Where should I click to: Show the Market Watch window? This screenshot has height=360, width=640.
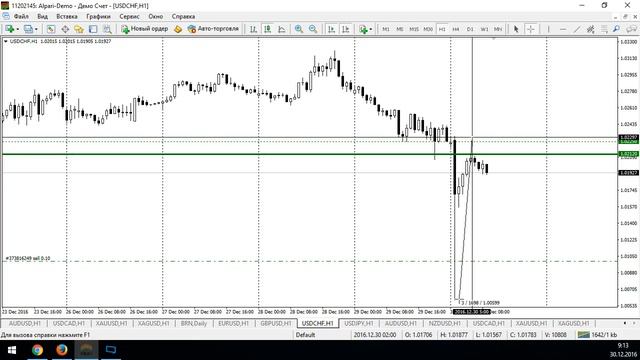click(x=51, y=29)
